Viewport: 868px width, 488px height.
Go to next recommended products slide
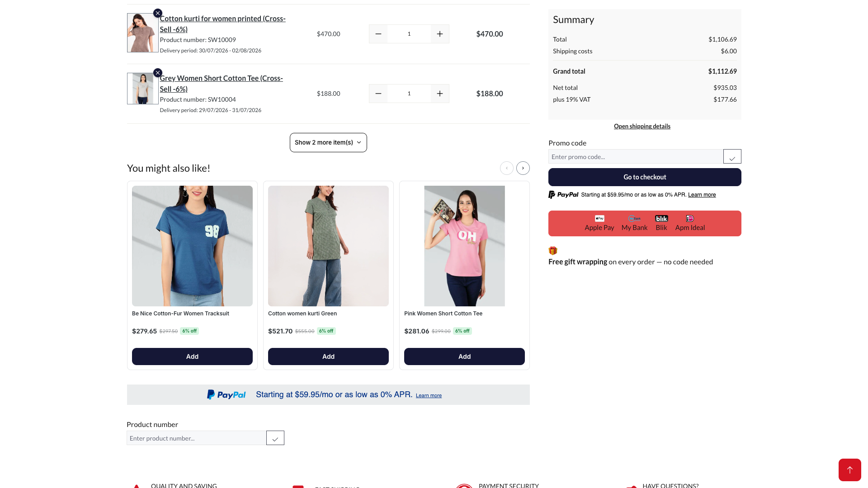[x=523, y=168]
